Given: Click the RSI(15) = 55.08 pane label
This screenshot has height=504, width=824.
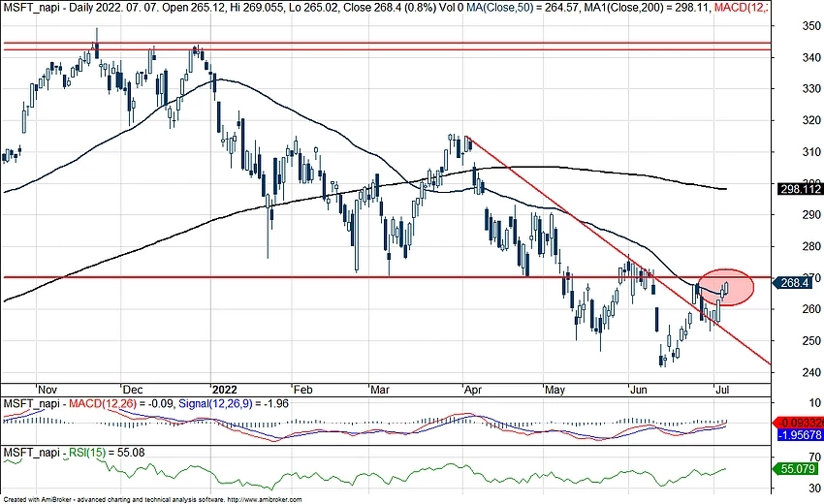Looking at the screenshot, I should [x=107, y=453].
